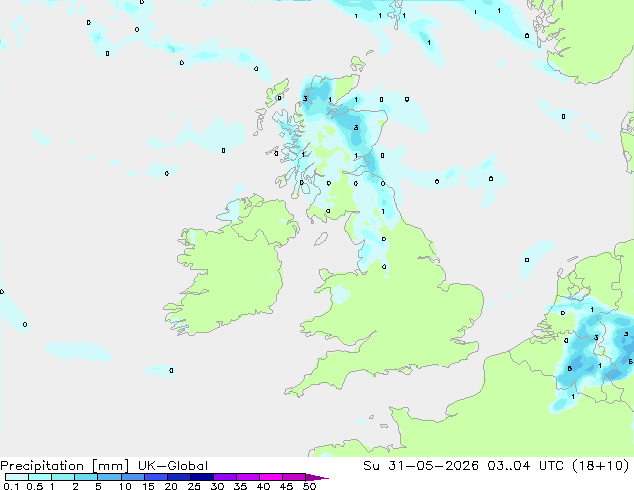Select the 2–5 mm legend color swatch

pos(86,477)
